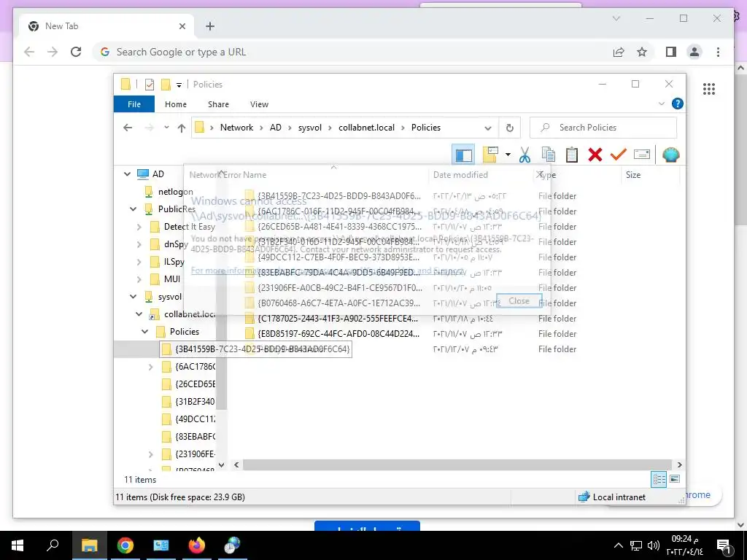The height and width of the screenshot is (560, 747).
Task: Open the Chrome side panel icon
Action: 671,52
